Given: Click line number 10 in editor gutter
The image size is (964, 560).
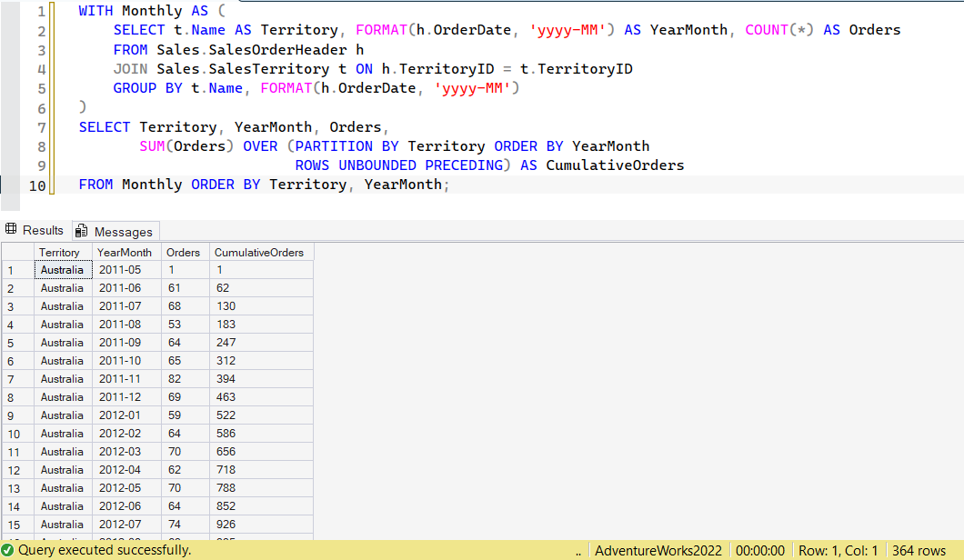Looking at the screenshot, I should (37, 185).
